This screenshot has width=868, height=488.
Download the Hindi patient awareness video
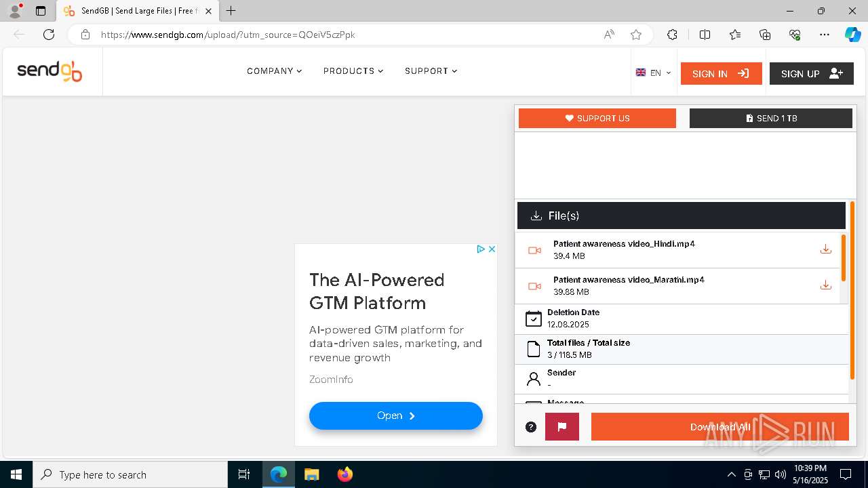(x=825, y=249)
